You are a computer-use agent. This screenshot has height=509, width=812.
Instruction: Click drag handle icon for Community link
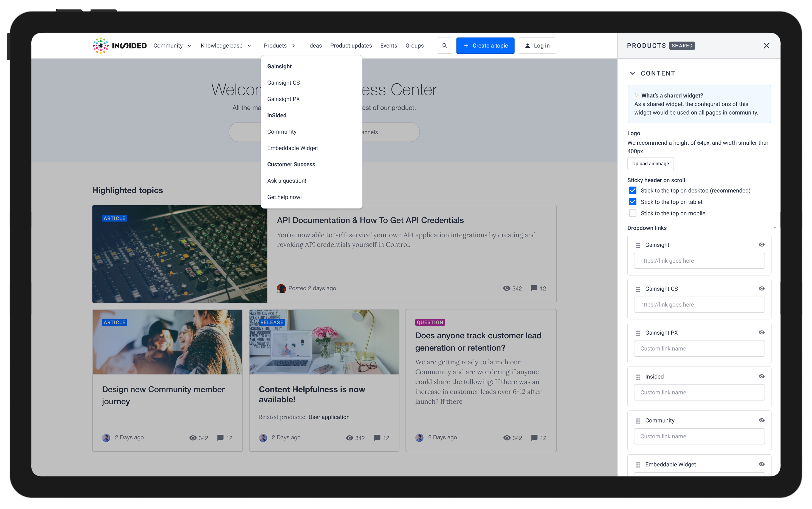638,420
